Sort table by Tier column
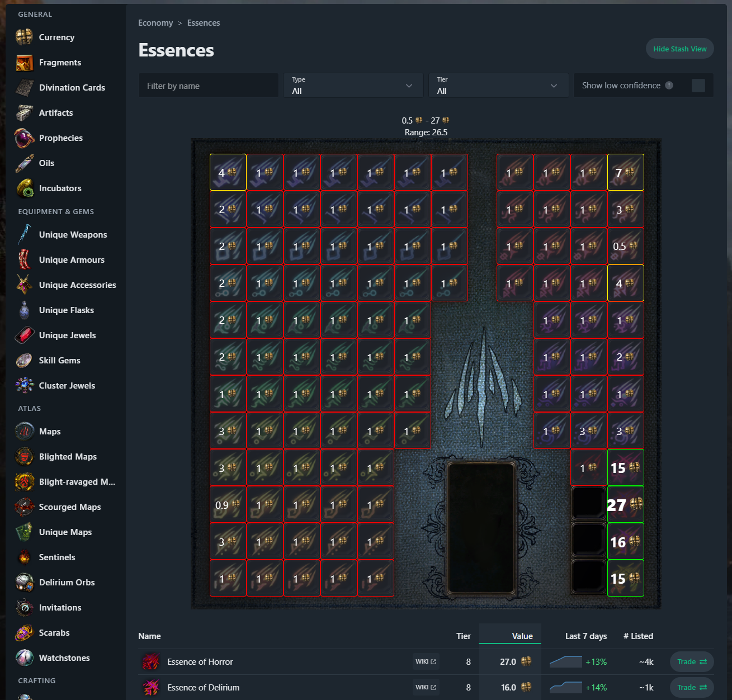 point(464,636)
